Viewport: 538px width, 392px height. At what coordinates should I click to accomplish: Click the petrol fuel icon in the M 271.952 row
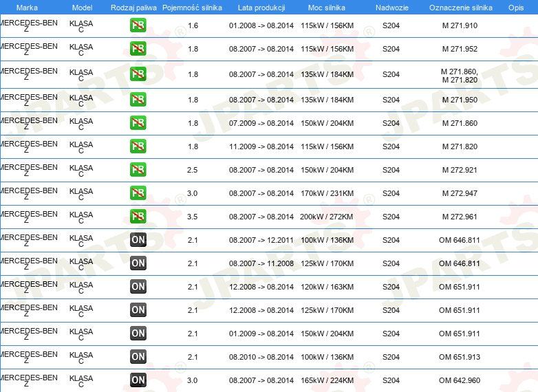pos(138,48)
